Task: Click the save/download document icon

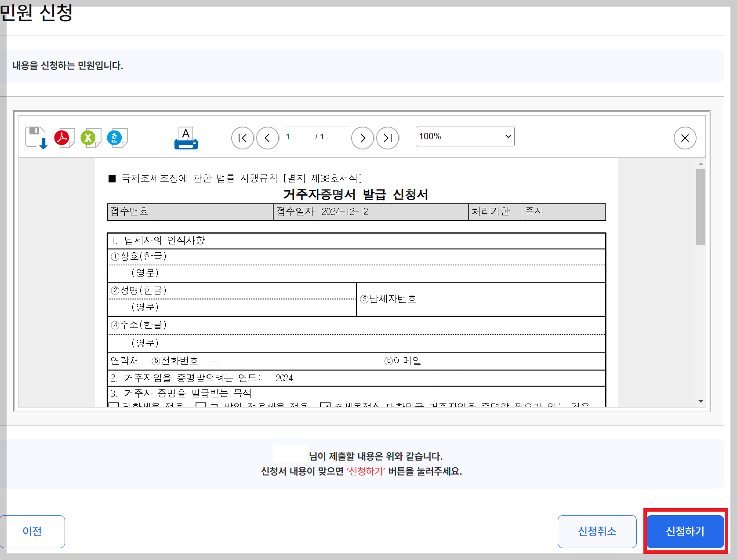Action: [35, 138]
